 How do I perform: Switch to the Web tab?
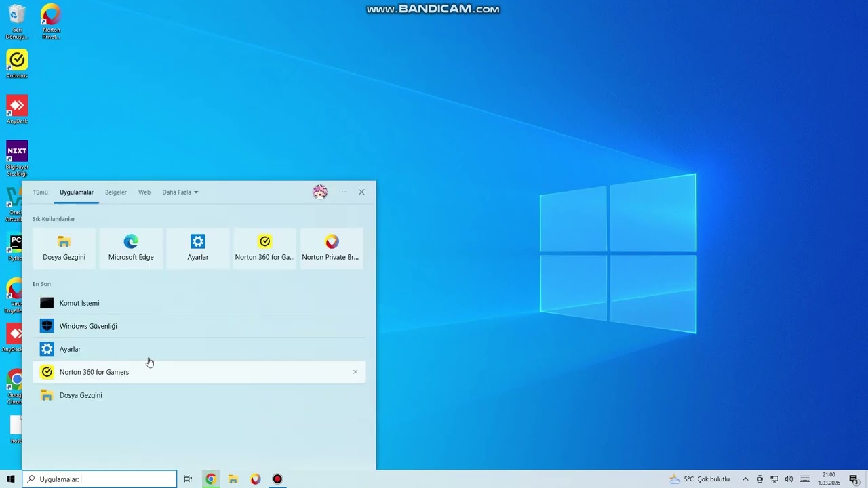(144, 192)
